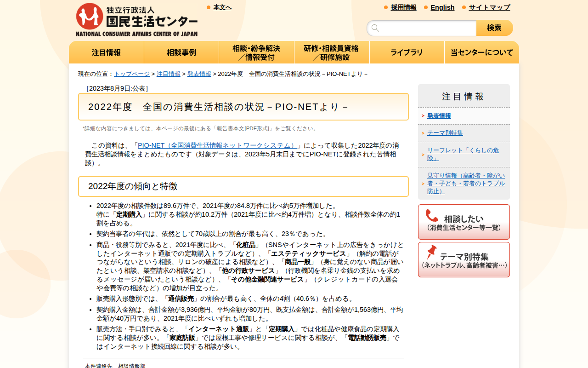588x368 pixels.
Task: Click the bold term エステティックサービス
Action: pyautogui.click(x=308, y=253)
